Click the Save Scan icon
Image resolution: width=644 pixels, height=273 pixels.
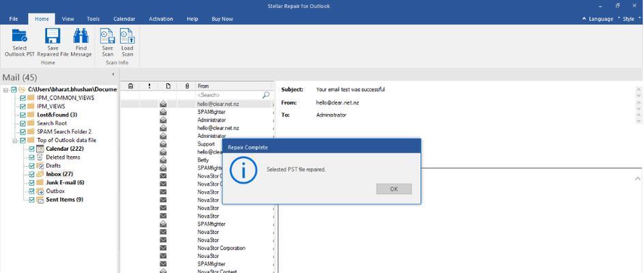(107, 35)
